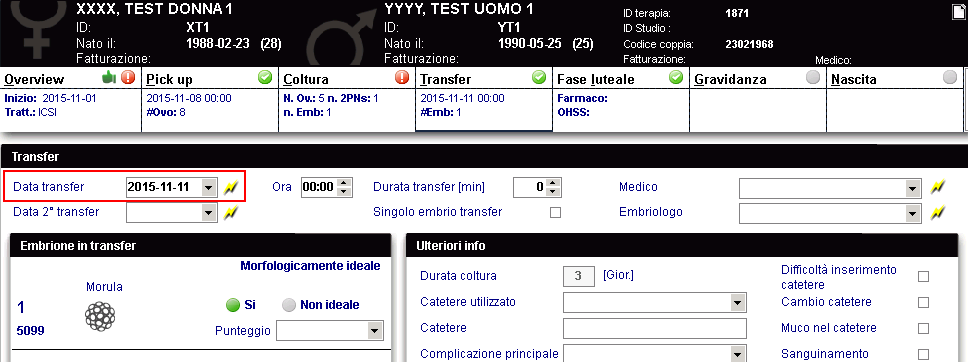Click the lightning icon next to Medico dropdown
Screen dimensions: 968x362
(x=938, y=187)
